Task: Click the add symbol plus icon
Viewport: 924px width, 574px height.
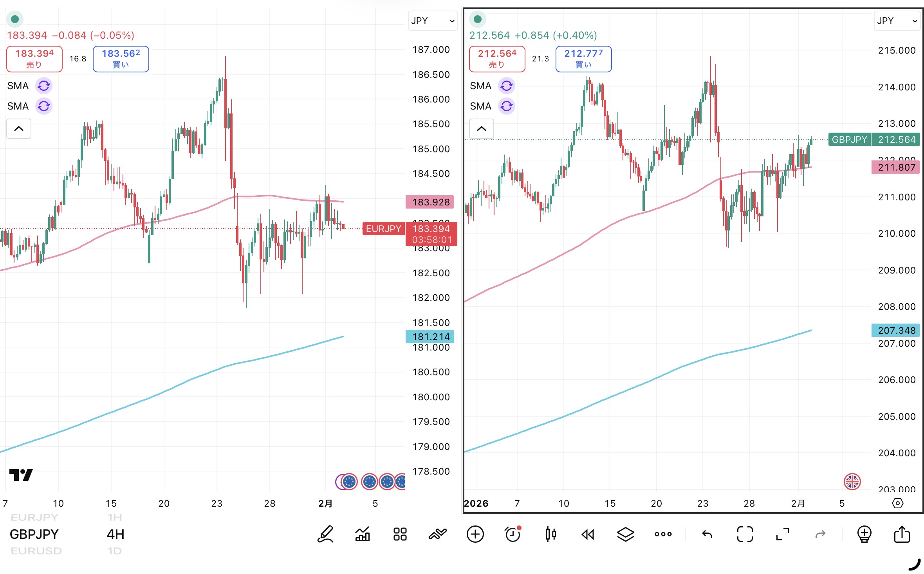Action: (475, 534)
